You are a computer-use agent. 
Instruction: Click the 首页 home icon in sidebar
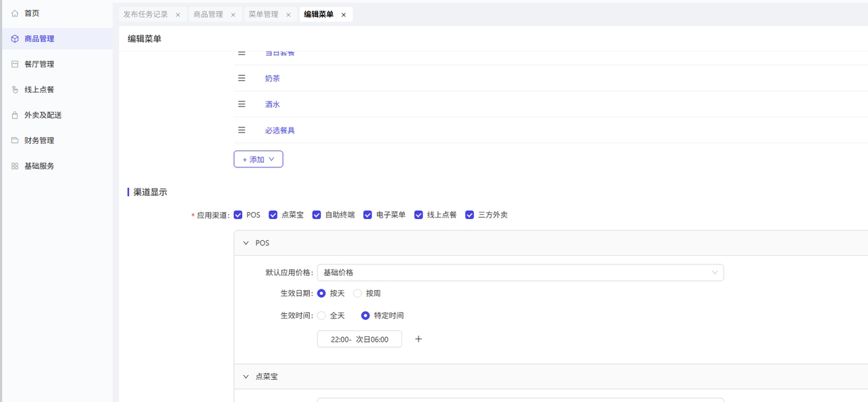(15, 13)
